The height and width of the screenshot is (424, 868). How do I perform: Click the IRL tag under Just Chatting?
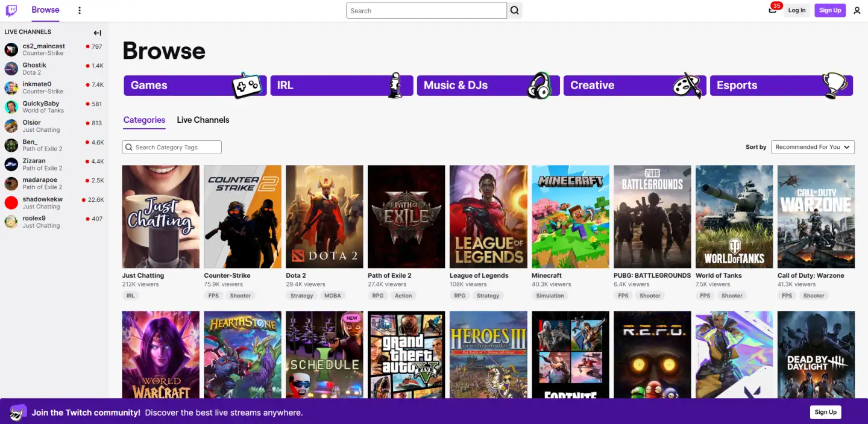coord(130,296)
